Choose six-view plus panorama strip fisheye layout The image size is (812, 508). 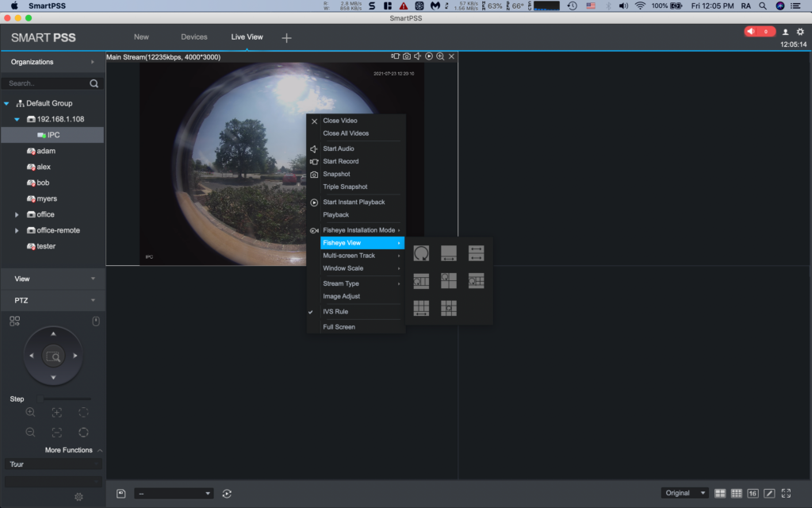coord(421,308)
